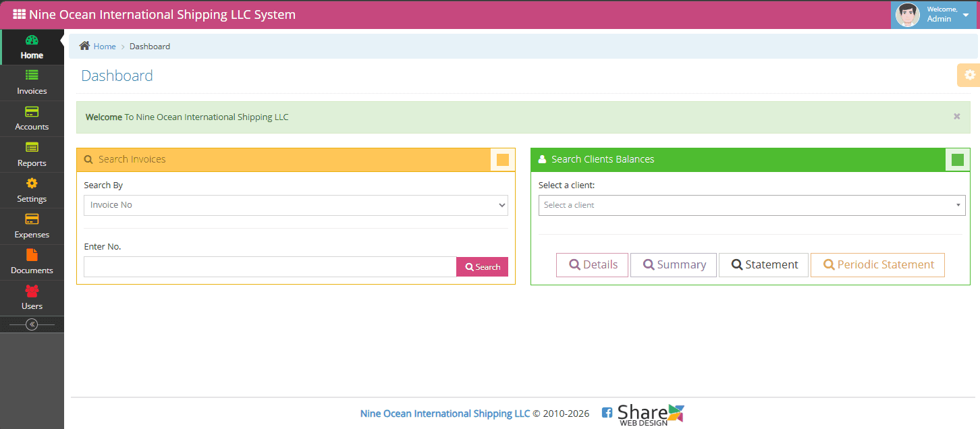Open the Documents sidebar menu
Viewport: 980px width, 429px height.
(x=32, y=262)
